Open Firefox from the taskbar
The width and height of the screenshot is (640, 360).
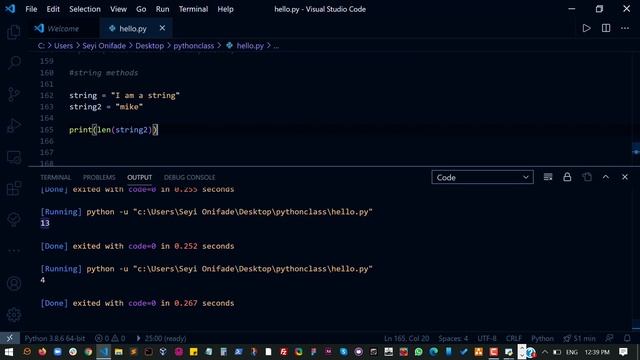point(42,352)
